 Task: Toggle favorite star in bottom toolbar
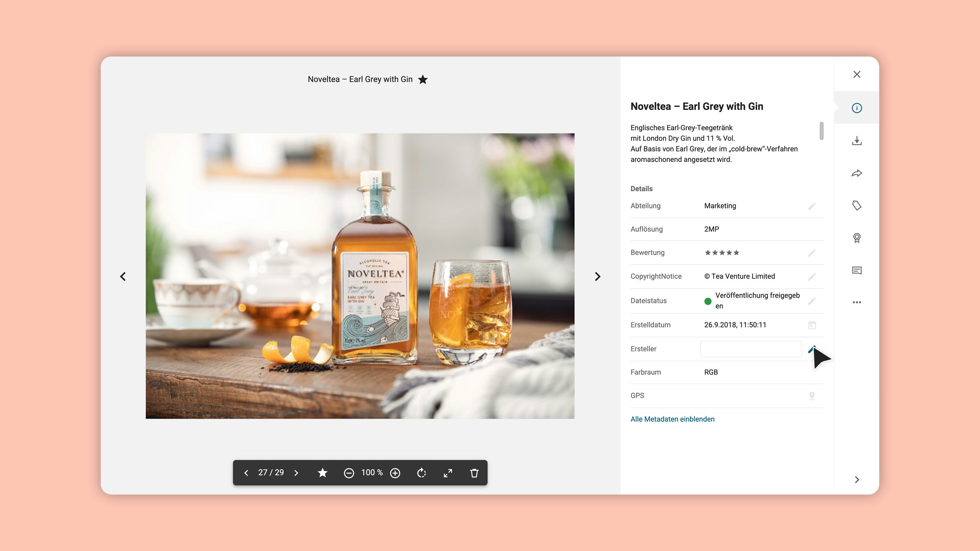322,473
